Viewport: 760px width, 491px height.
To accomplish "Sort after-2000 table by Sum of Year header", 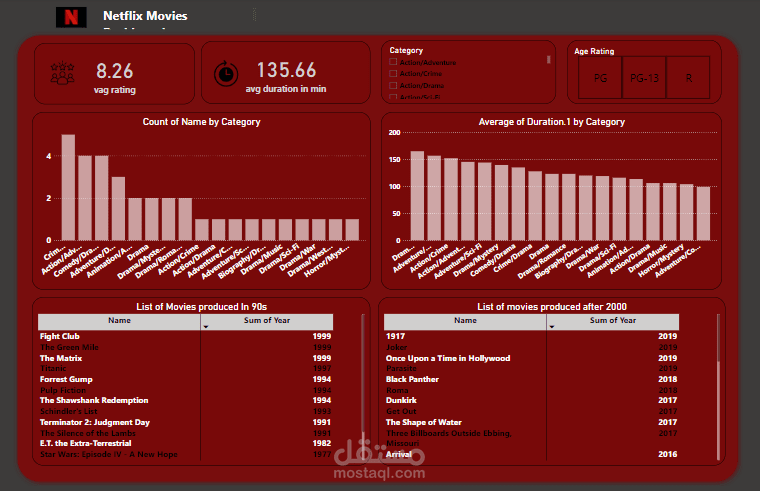I will point(613,321).
